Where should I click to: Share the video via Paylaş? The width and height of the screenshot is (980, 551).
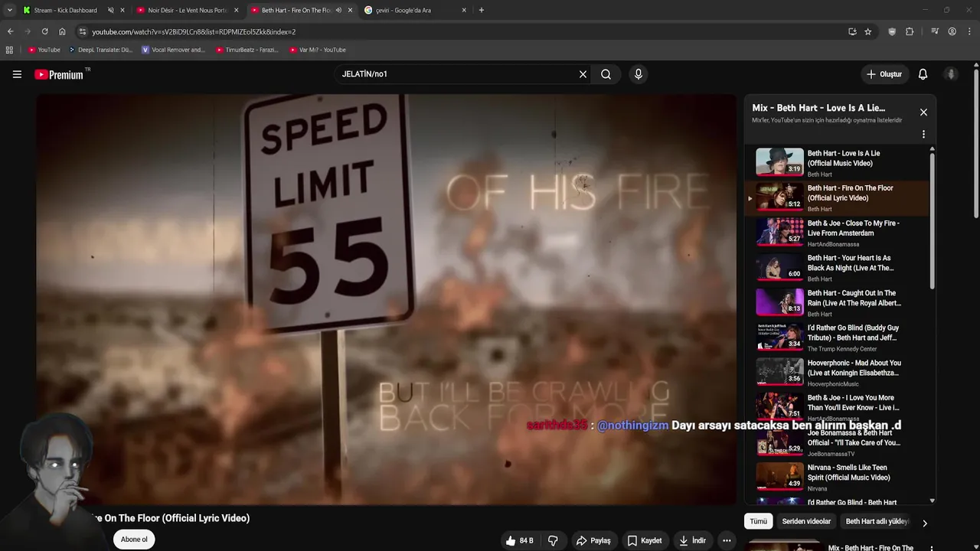coord(593,540)
